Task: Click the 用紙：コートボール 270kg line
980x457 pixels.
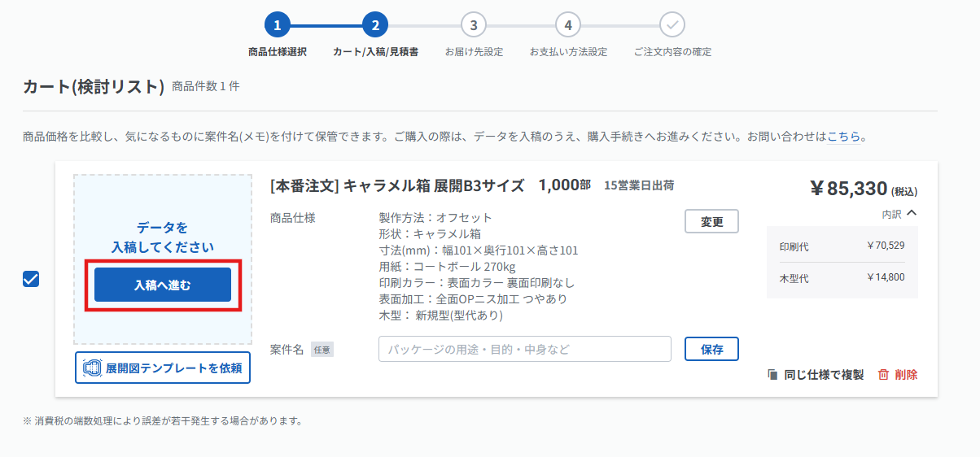Action: [448, 267]
